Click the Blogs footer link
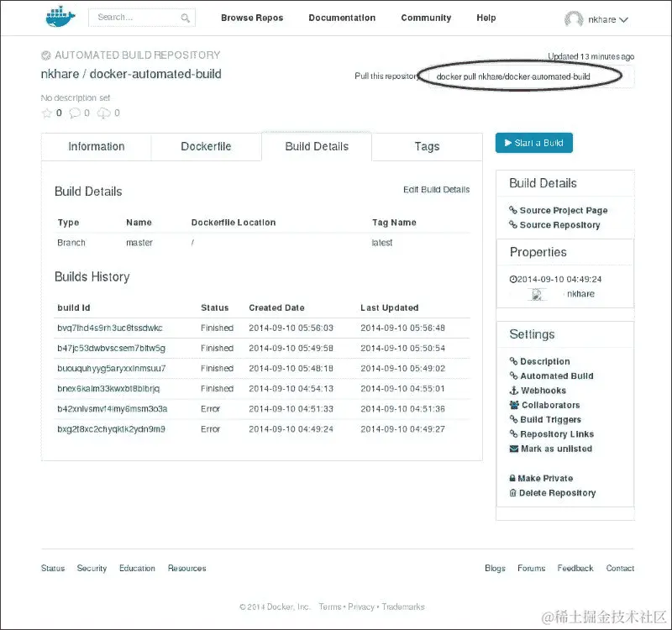This screenshot has height=630, width=672. [495, 569]
